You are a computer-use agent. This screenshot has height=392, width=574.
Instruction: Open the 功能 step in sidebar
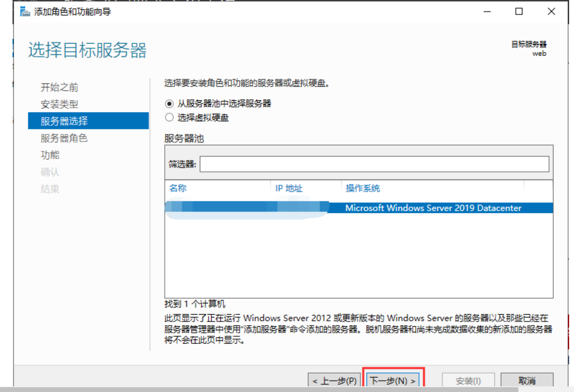click(50, 155)
